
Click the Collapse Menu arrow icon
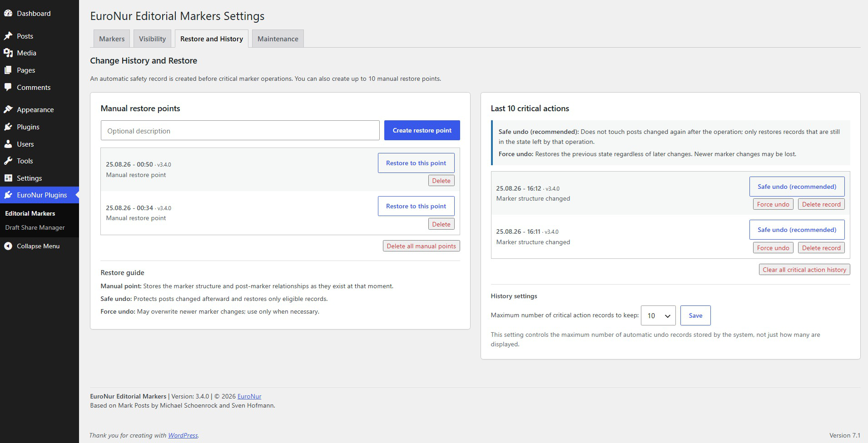8,246
